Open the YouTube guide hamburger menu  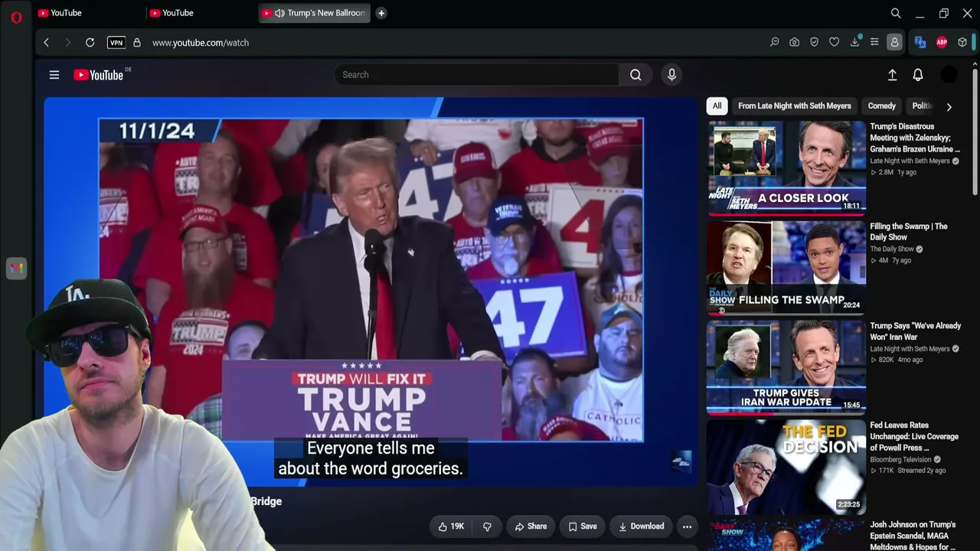(x=54, y=75)
